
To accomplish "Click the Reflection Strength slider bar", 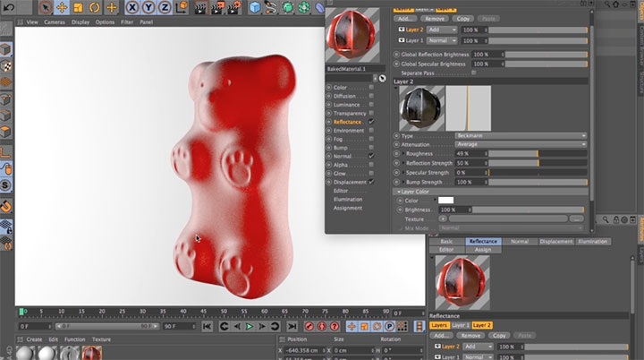I will pyautogui.click(x=538, y=163).
